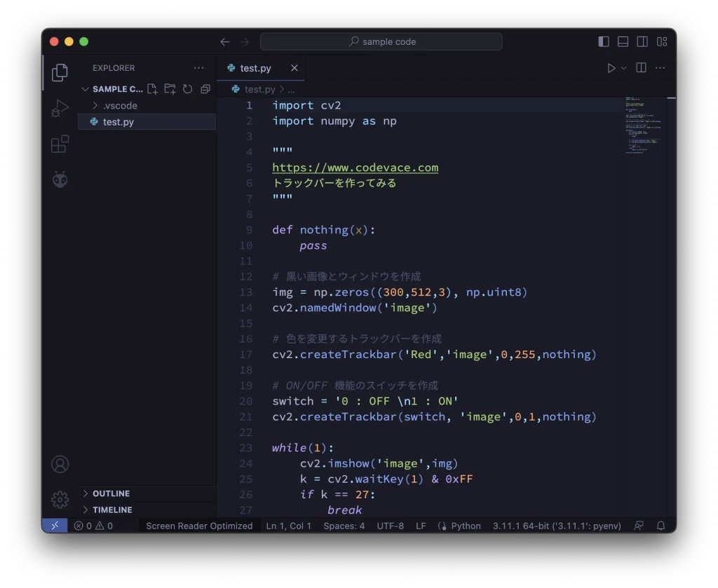Open the Extensions view

pos(60,144)
